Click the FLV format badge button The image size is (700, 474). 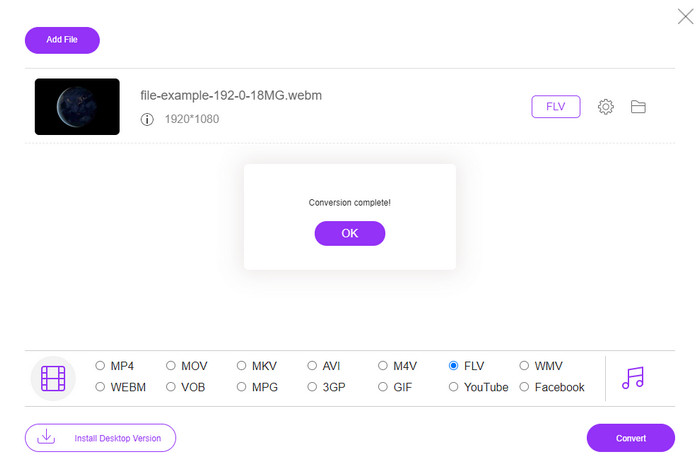tap(555, 107)
